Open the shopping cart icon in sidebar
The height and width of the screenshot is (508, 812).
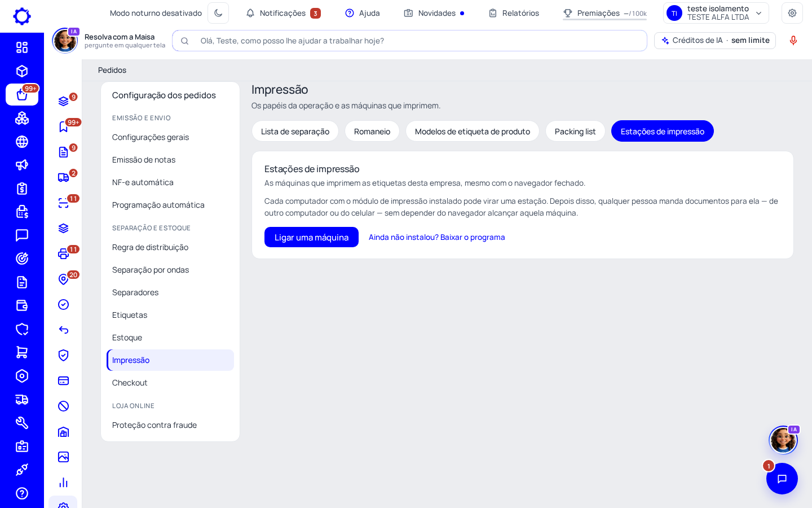click(22, 352)
